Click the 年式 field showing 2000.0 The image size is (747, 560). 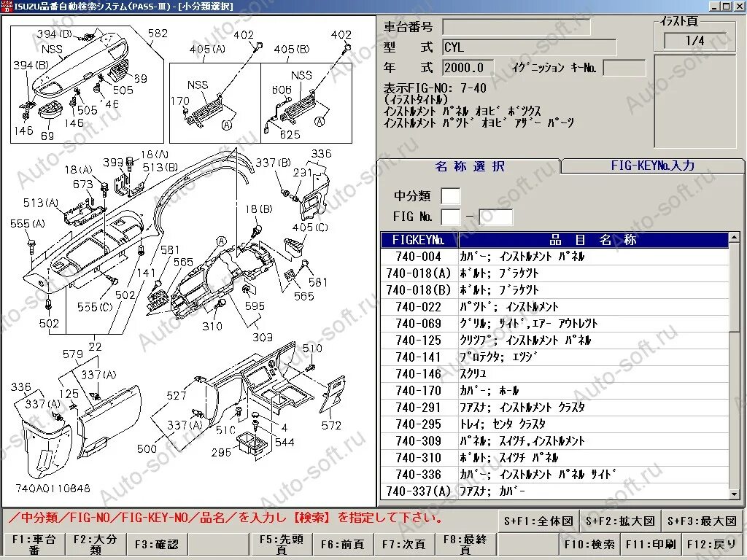pyautogui.click(x=468, y=67)
